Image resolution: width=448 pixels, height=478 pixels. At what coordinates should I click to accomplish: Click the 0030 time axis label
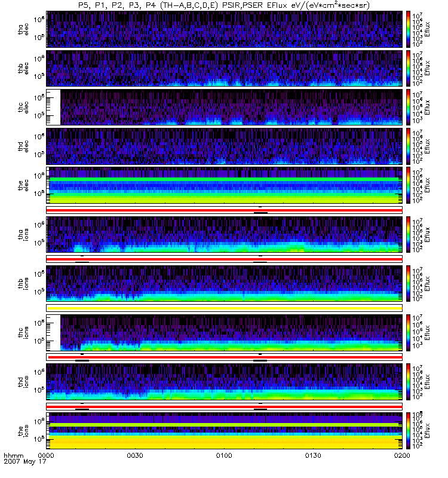pos(136,456)
